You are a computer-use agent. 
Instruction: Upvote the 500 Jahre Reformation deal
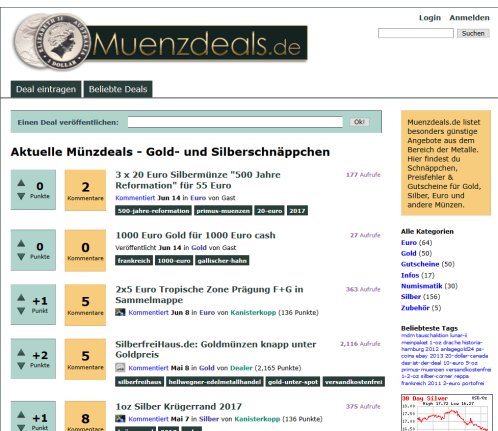coord(21,183)
